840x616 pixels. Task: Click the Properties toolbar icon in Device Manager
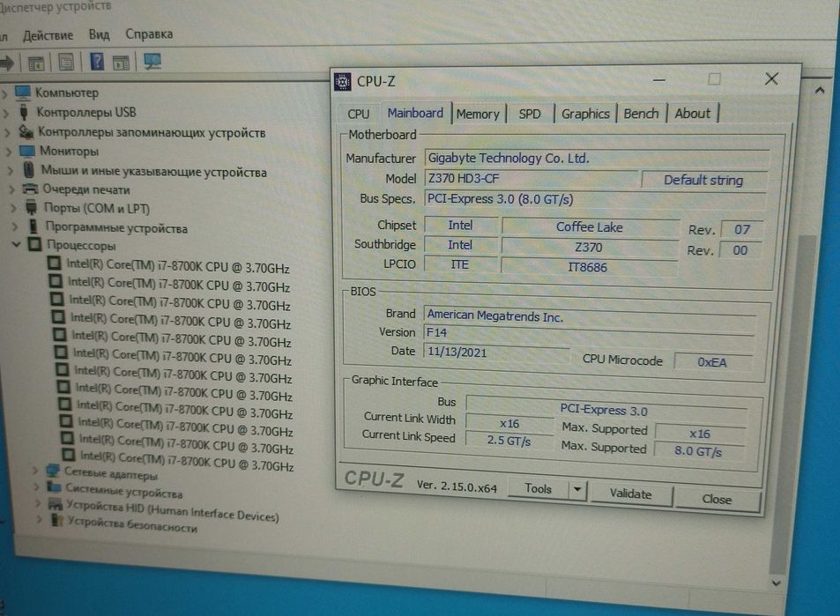pyautogui.click(x=66, y=63)
